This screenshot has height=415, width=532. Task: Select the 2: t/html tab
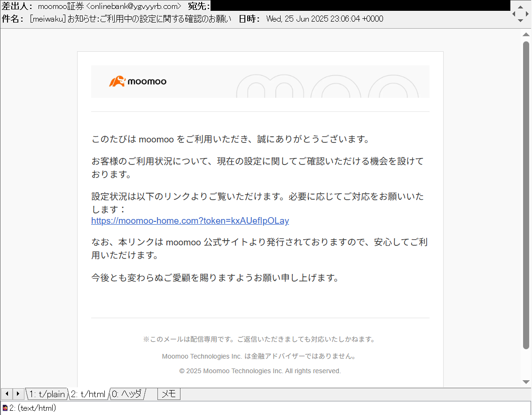88,394
